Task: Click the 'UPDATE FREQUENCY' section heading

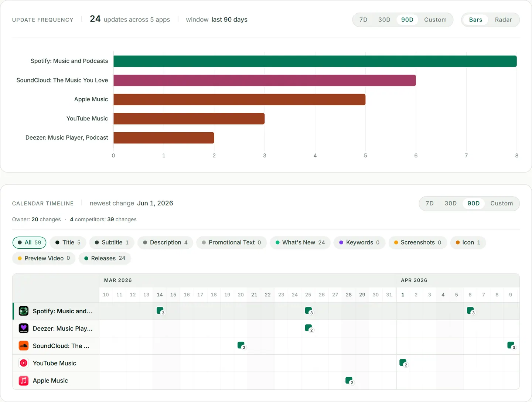Action: pos(43,20)
